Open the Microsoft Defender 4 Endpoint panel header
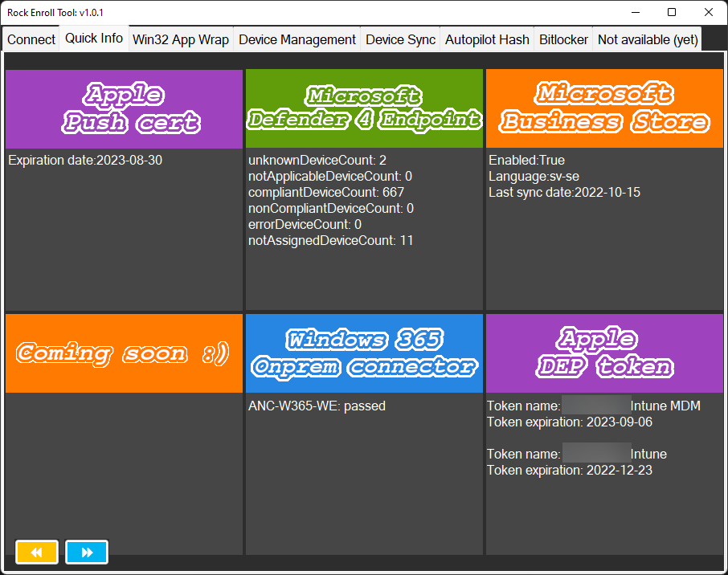 coord(363,108)
